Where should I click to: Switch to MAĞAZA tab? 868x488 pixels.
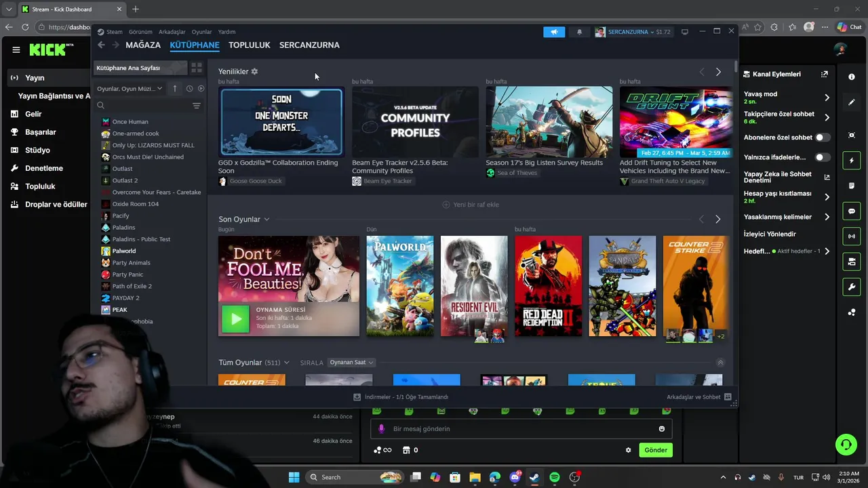[143, 45]
